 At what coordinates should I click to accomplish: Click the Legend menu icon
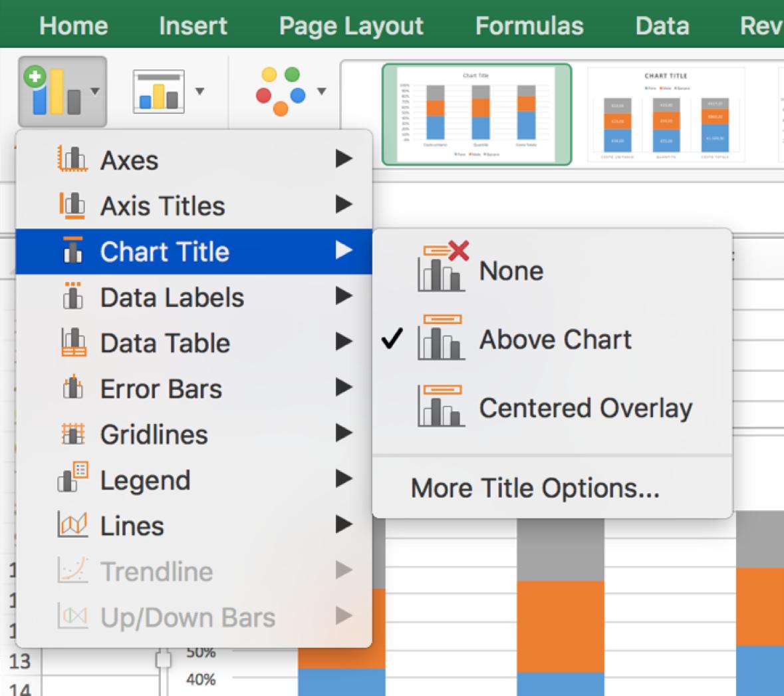72,480
